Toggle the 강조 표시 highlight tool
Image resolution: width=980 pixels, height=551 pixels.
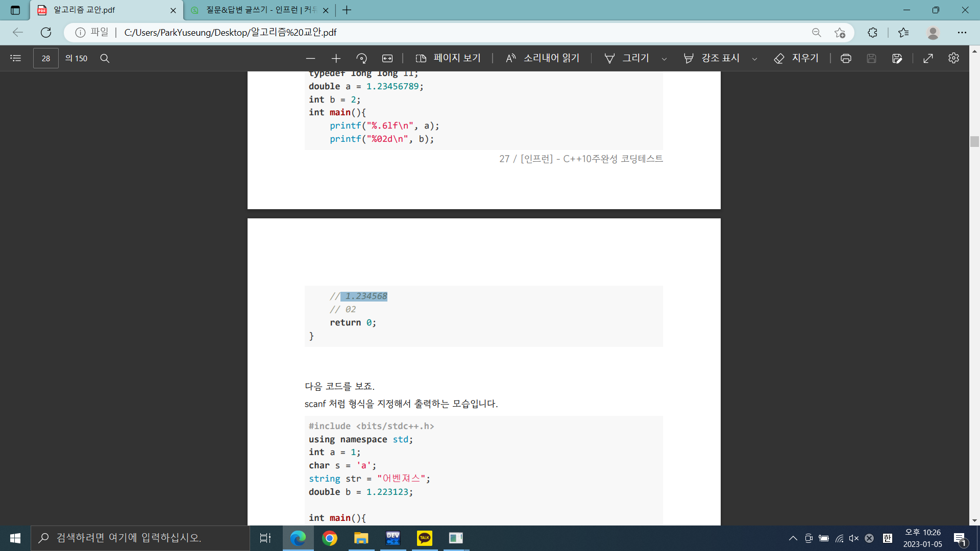pyautogui.click(x=712, y=58)
